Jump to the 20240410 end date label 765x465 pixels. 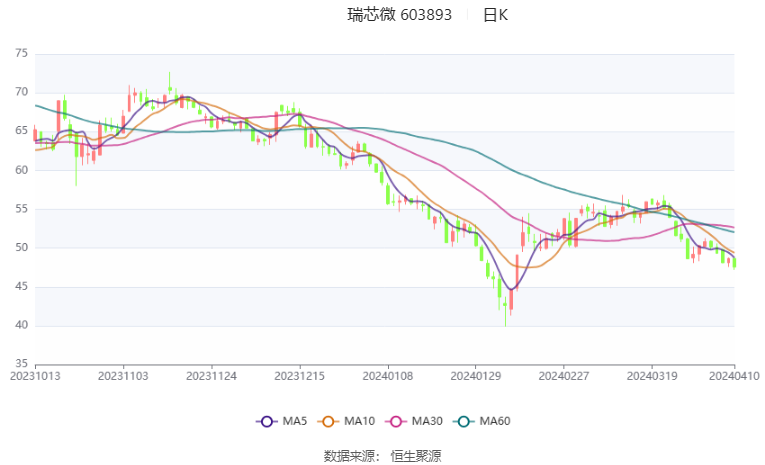pyautogui.click(x=735, y=376)
